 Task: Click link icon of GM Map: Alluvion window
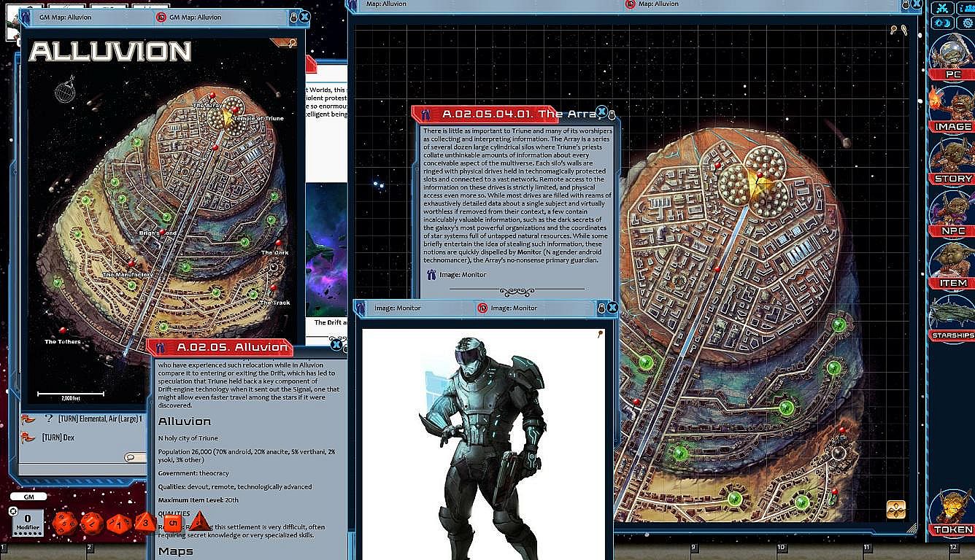26,17
